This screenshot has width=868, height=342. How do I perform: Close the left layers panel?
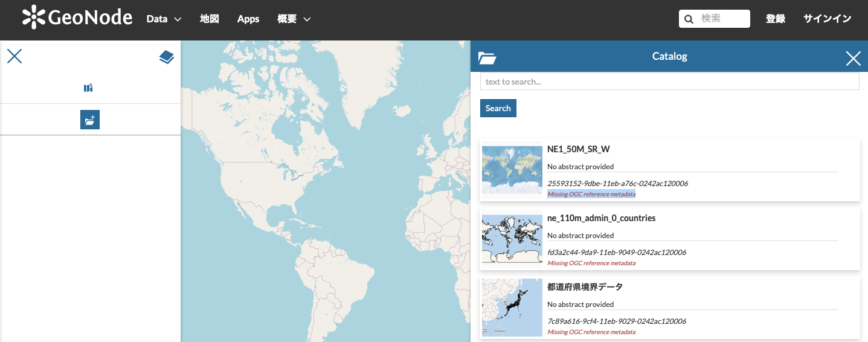[x=14, y=56]
